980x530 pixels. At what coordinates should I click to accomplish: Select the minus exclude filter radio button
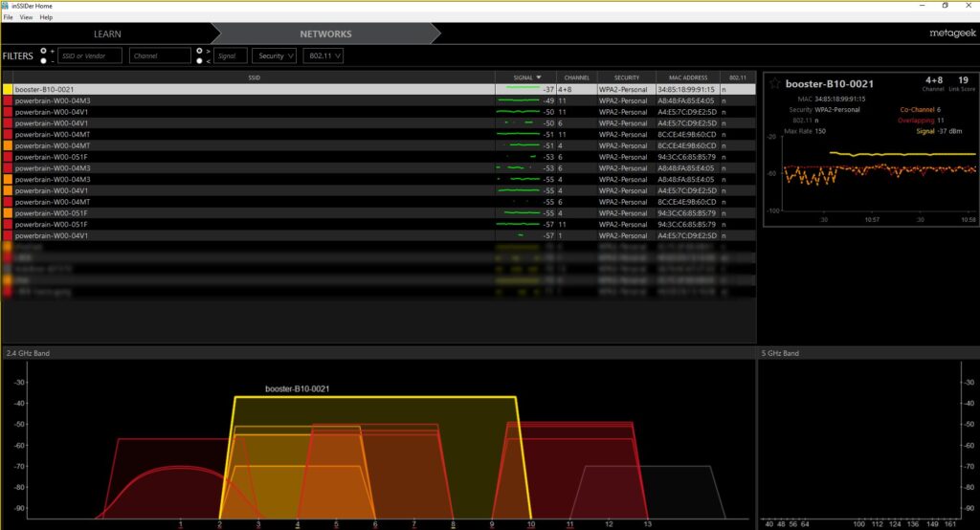(43, 60)
